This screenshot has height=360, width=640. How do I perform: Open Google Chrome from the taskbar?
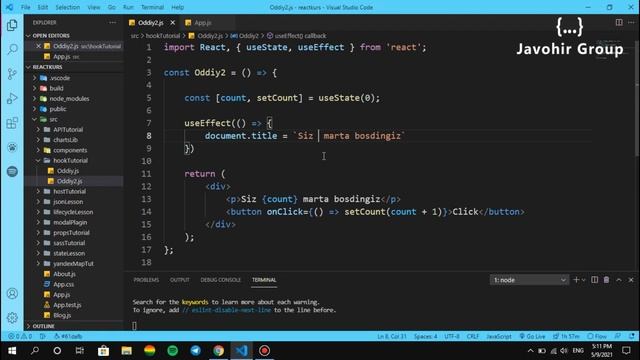[x=218, y=351]
